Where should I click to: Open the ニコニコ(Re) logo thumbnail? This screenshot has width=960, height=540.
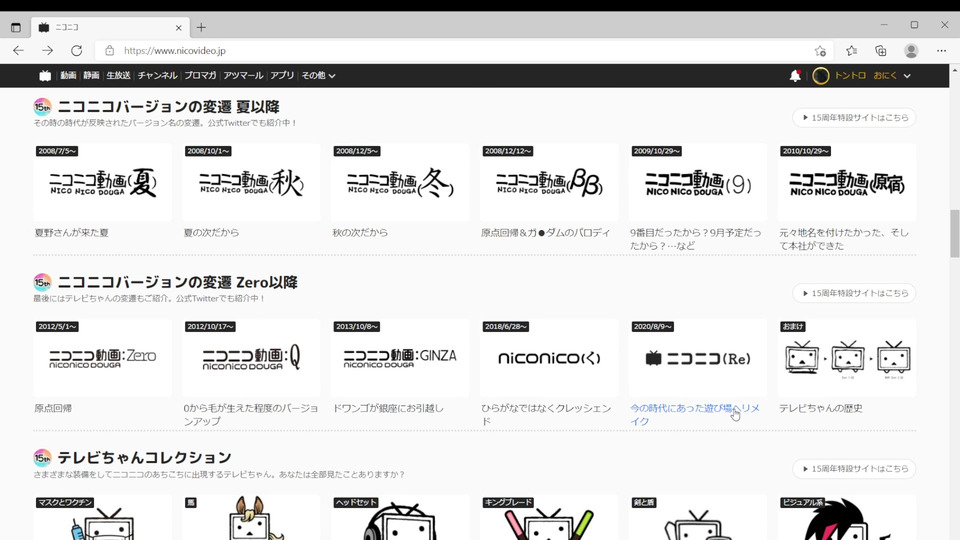click(x=698, y=358)
